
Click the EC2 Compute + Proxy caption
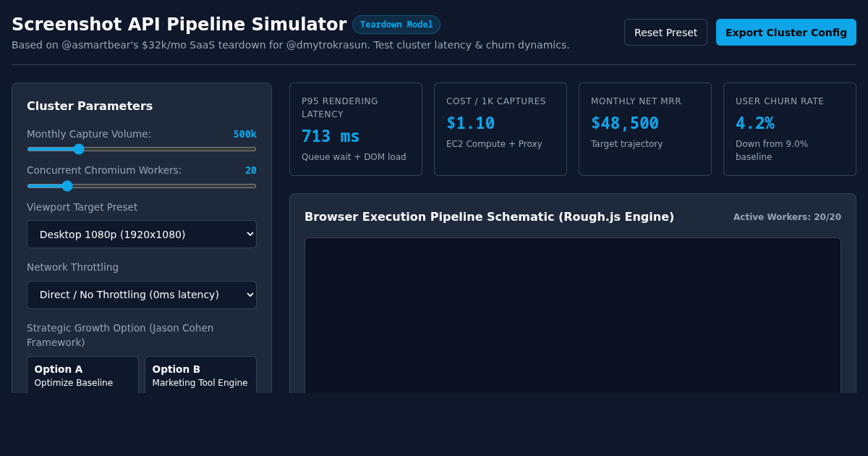pyautogui.click(x=494, y=144)
